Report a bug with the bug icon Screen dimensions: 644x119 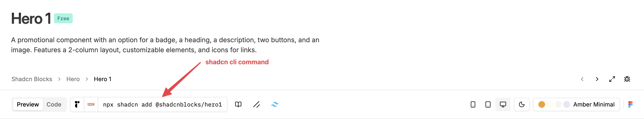point(627,79)
